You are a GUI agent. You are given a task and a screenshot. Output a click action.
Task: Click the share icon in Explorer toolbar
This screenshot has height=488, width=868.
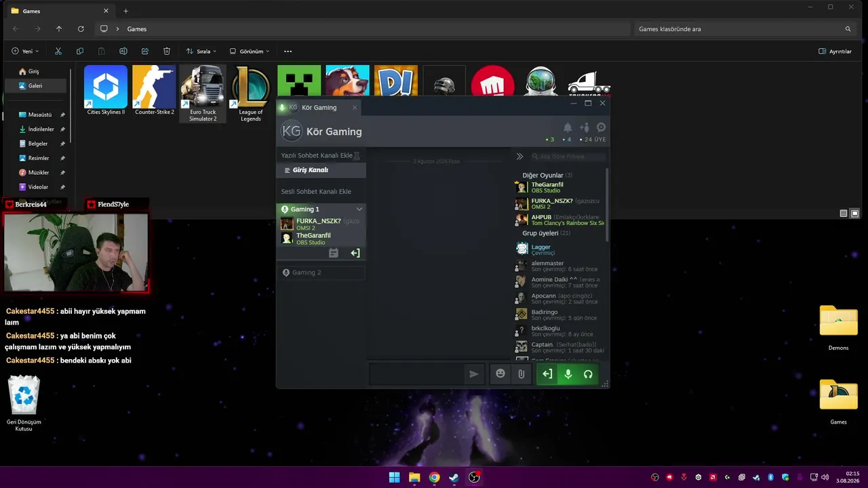click(x=145, y=51)
